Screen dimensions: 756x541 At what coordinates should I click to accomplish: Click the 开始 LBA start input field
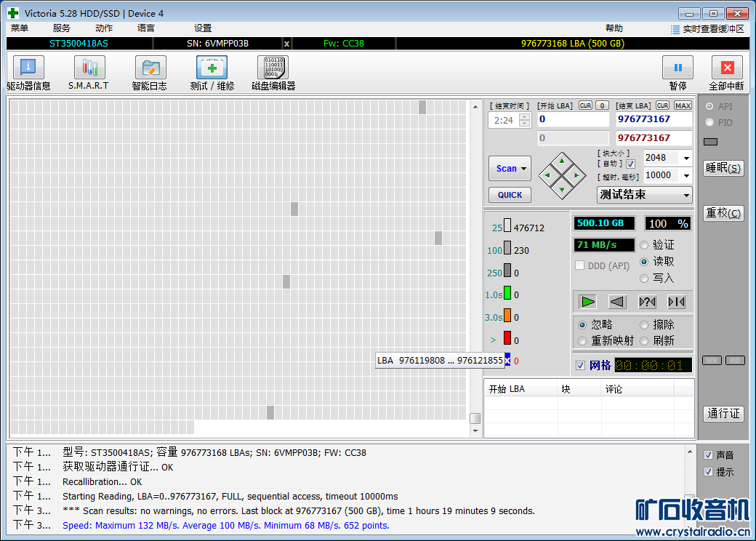tap(574, 119)
